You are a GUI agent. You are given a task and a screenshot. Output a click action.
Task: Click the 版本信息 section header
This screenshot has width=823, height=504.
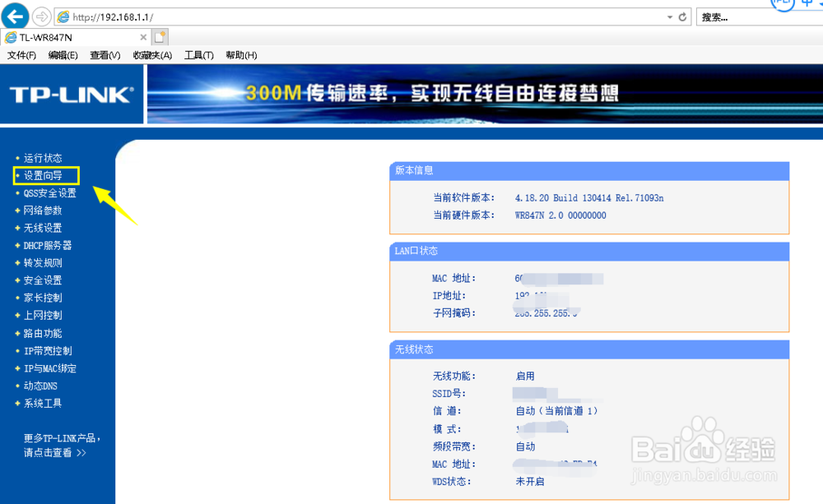589,171
